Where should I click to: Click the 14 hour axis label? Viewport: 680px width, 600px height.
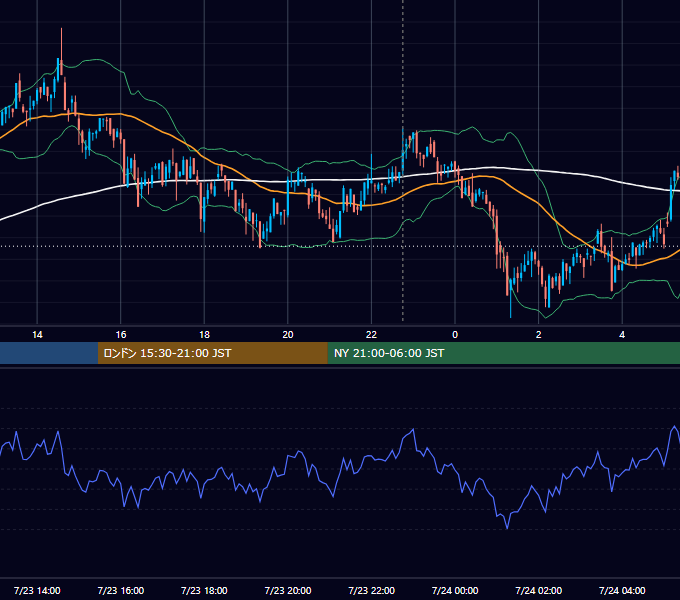[37, 335]
